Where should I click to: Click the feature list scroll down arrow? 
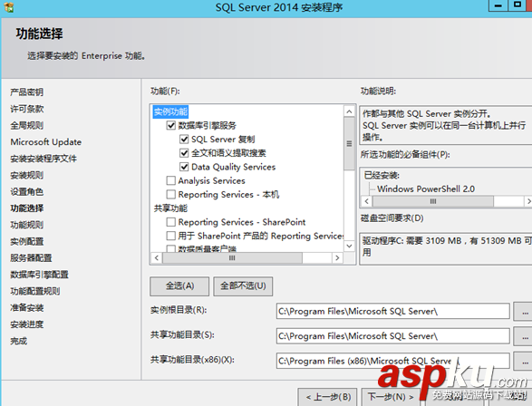click(349, 246)
